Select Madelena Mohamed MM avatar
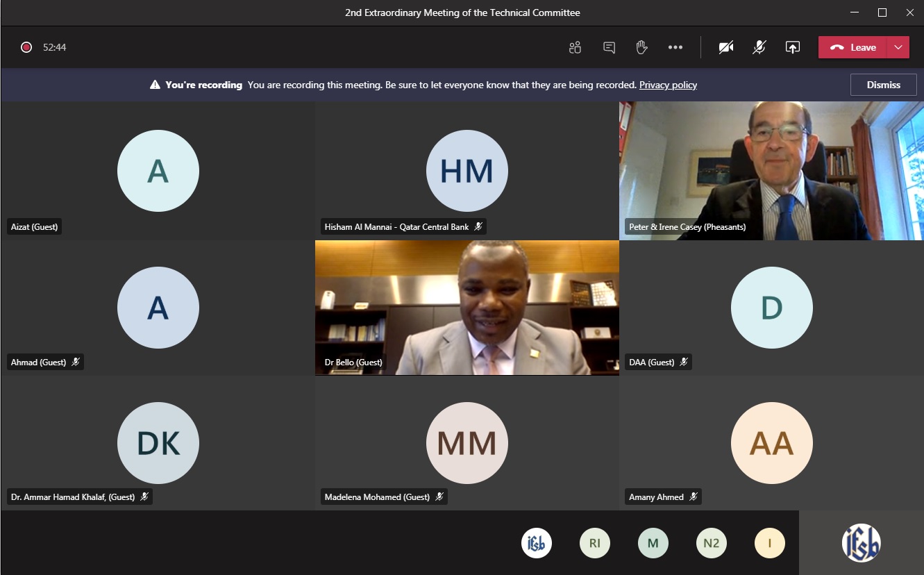924x575 pixels. click(467, 443)
